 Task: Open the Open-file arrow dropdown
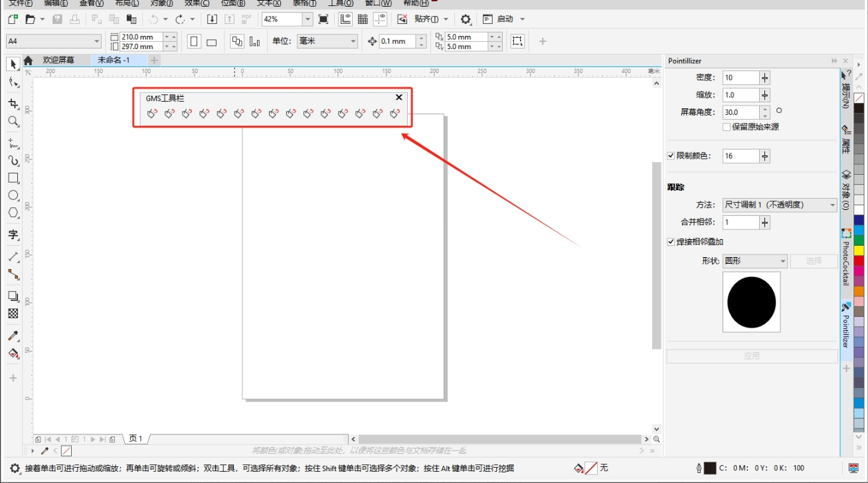pos(43,19)
